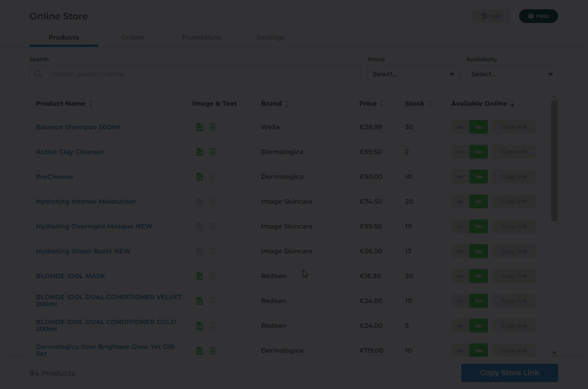
Task: Select the 94 Products count text
Action: click(52, 373)
